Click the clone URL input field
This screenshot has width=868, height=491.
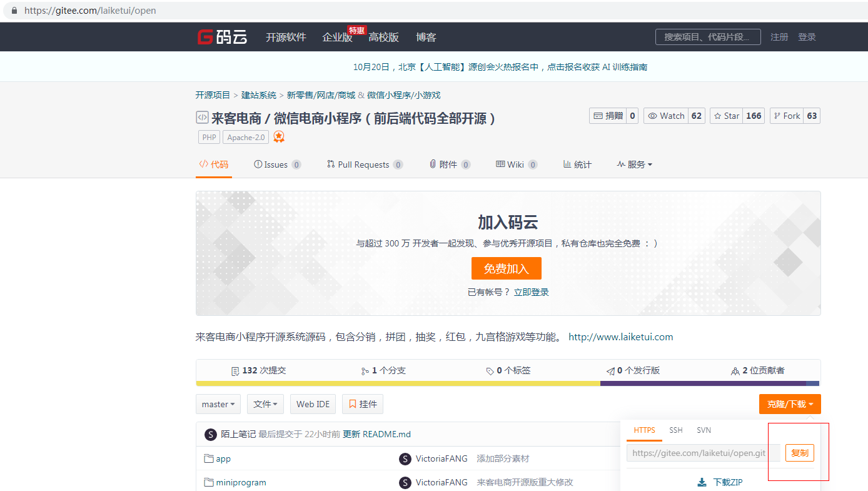(x=704, y=453)
